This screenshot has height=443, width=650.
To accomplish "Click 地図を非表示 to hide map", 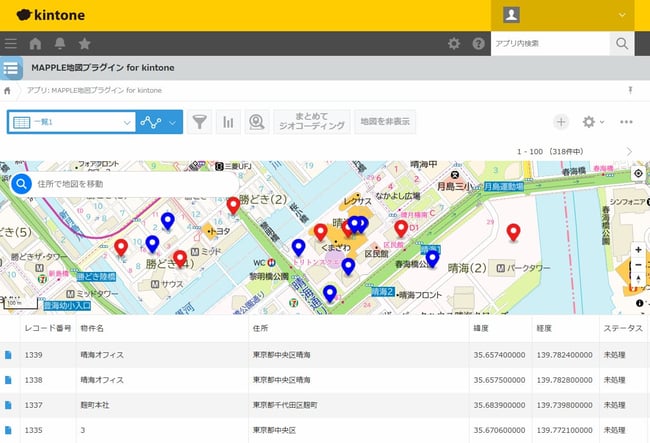I will tap(386, 122).
